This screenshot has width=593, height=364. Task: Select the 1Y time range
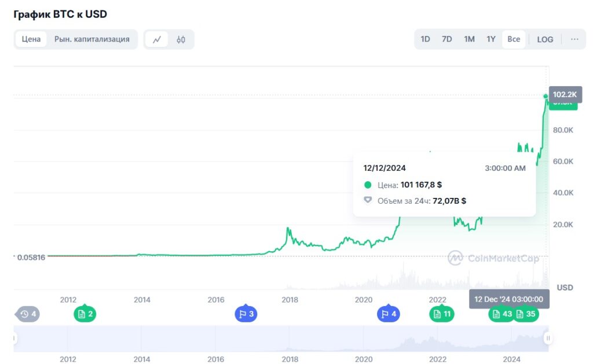[x=491, y=39]
